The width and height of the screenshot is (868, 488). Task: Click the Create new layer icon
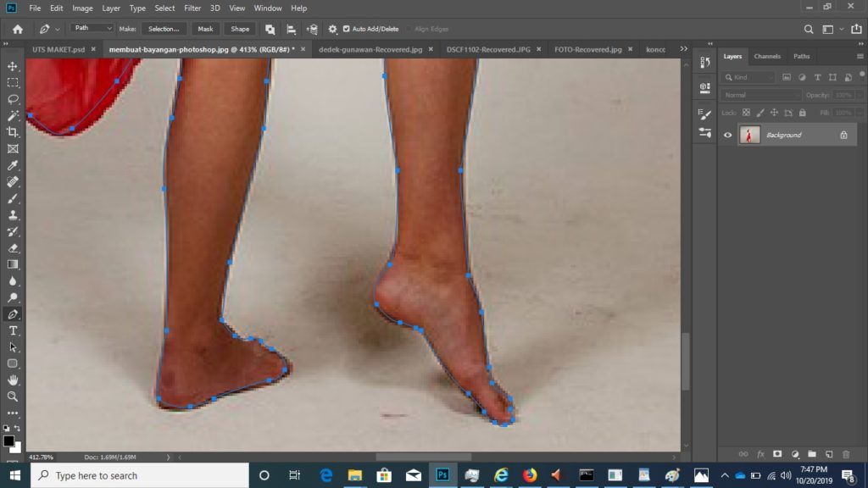tap(829, 454)
